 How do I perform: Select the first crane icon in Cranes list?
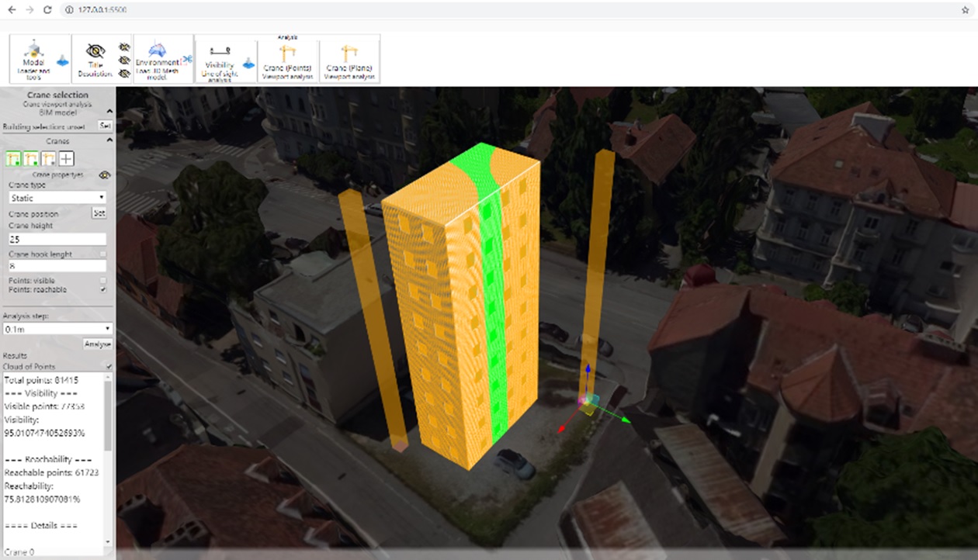pyautogui.click(x=12, y=158)
